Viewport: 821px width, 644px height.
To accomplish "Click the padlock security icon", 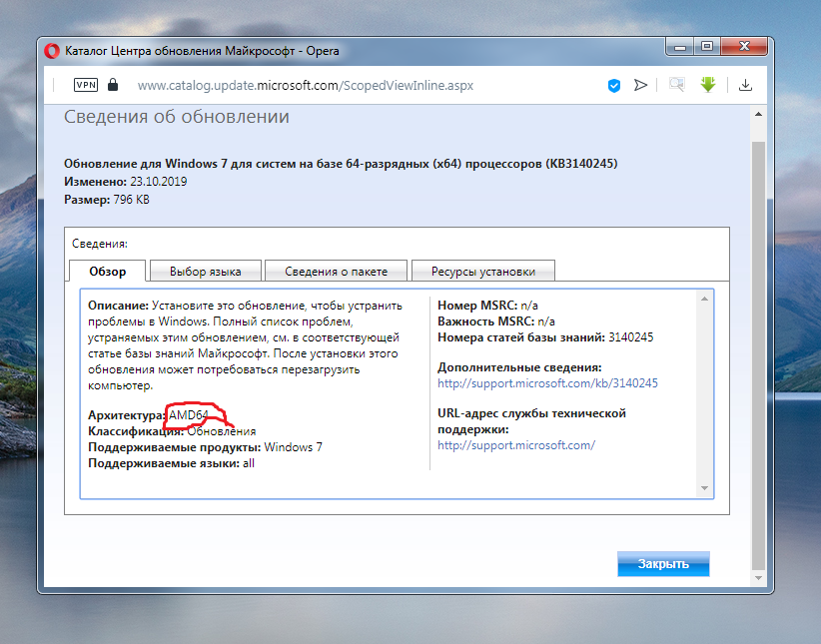I will pyautogui.click(x=113, y=85).
